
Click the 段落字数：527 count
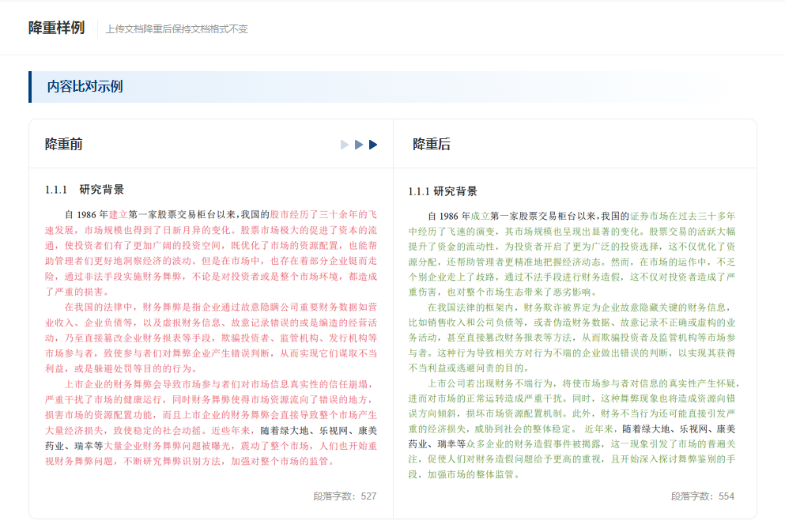(x=345, y=496)
